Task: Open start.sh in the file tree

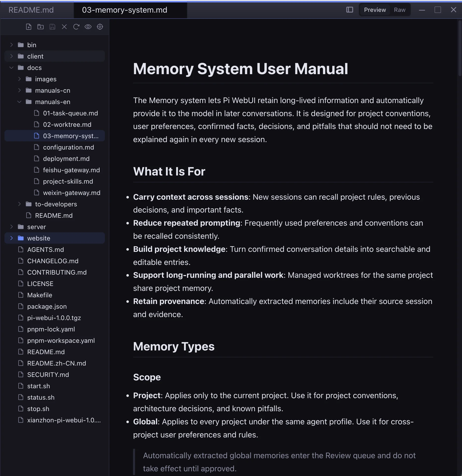Action: click(55, 386)
